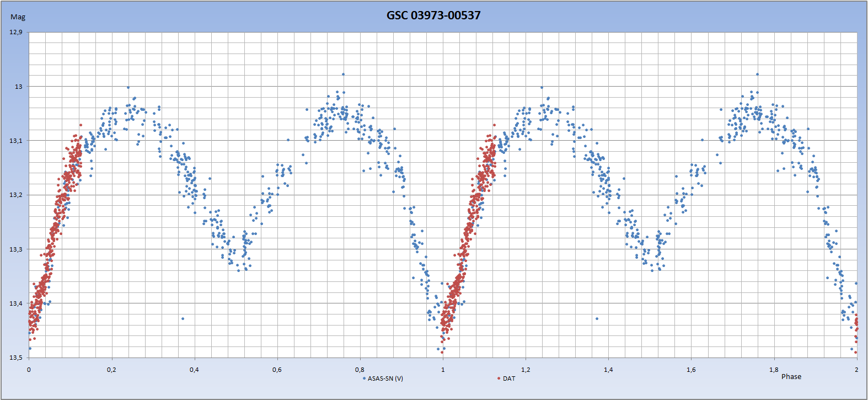Click the red DAT legend marker dot

pyautogui.click(x=499, y=378)
